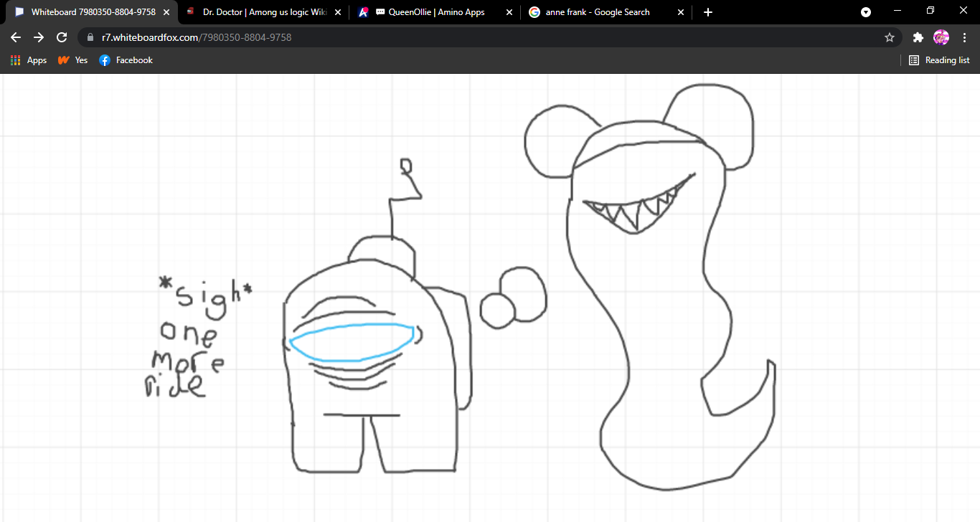This screenshot has height=522, width=980.
Task: Bookmark this page with the star icon
Action: click(x=890, y=37)
